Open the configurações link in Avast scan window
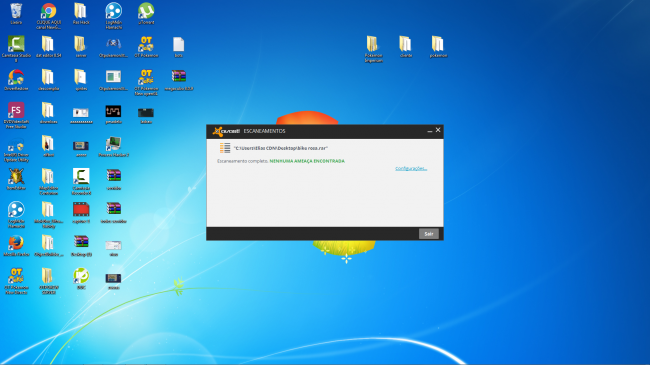This screenshot has height=365, width=650. (x=411, y=168)
